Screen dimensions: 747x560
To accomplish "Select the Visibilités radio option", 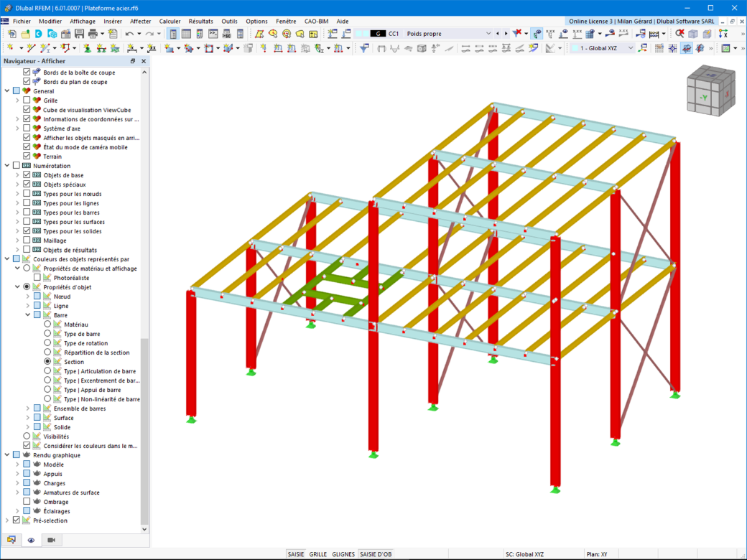I will [x=27, y=437].
